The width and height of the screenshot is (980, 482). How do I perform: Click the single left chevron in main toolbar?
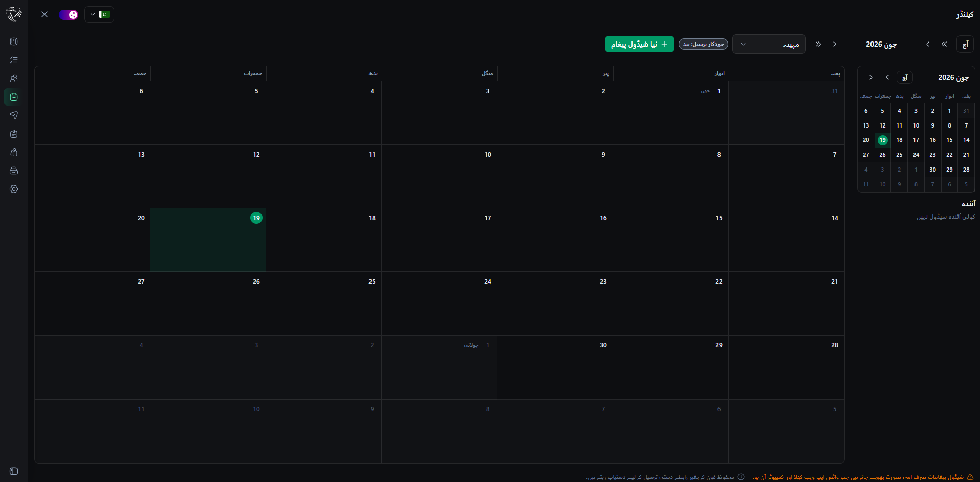point(928,44)
